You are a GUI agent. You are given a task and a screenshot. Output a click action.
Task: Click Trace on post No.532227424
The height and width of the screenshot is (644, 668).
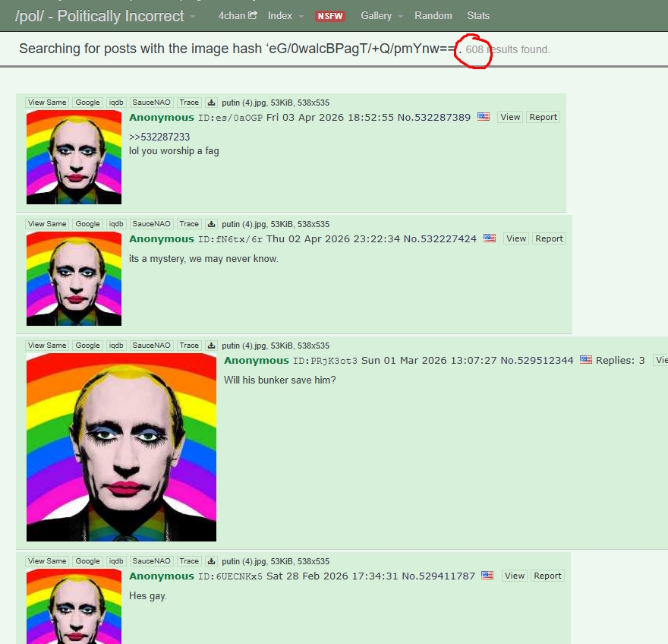pyautogui.click(x=189, y=224)
